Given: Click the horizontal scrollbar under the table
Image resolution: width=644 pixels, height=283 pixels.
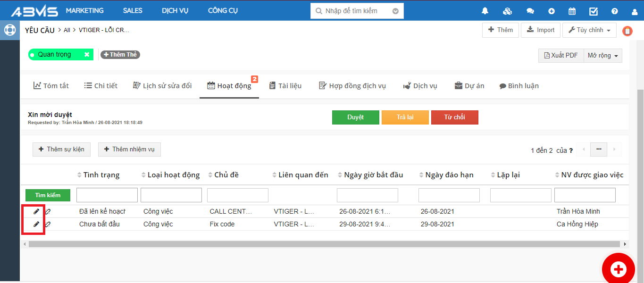Looking at the screenshot, I should pos(324,244).
